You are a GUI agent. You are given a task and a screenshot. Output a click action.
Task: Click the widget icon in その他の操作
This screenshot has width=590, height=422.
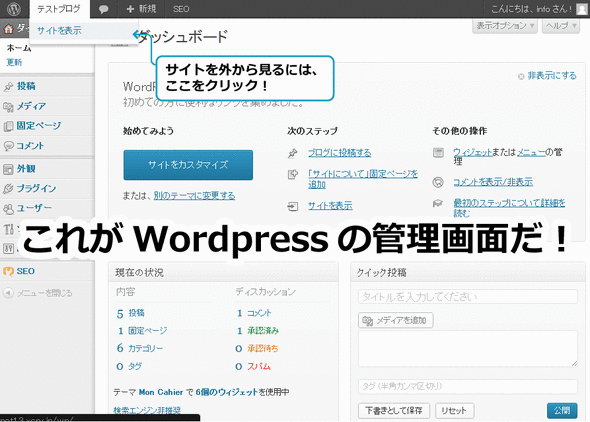(x=438, y=152)
